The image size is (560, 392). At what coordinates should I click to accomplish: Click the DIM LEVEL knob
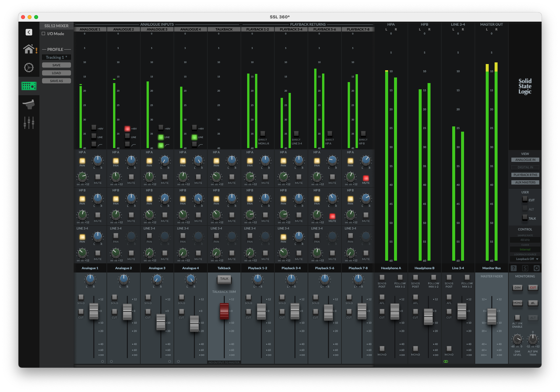click(517, 339)
